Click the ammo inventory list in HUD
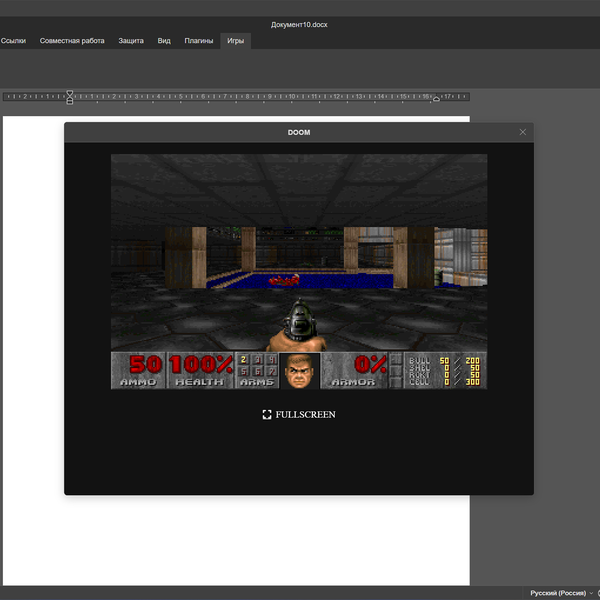This screenshot has height=600, width=600. (445, 370)
